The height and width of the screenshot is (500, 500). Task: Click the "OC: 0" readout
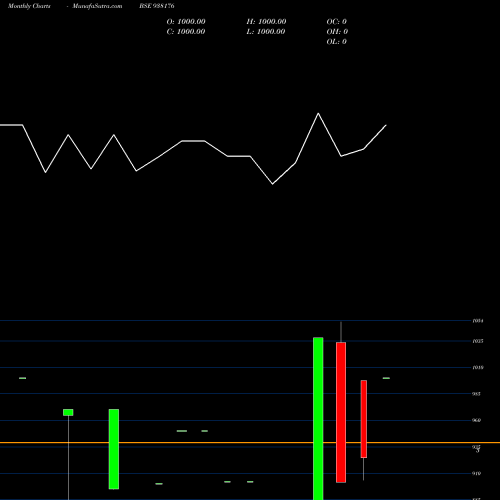[337, 22]
